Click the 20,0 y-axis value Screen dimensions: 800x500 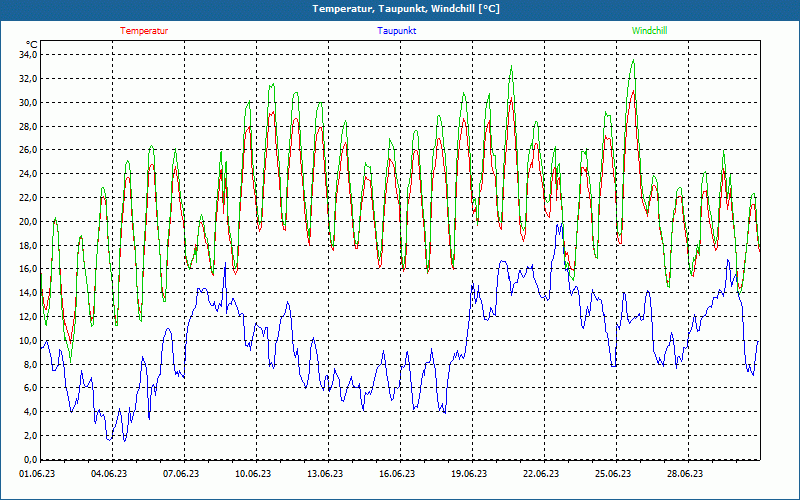[x=28, y=221]
